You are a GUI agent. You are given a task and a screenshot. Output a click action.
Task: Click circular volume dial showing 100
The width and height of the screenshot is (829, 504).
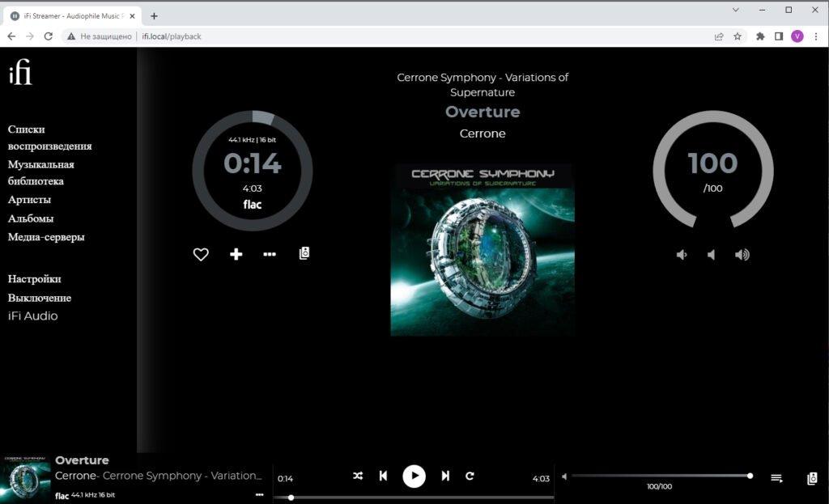pyautogui.click(x=712, y=170)
